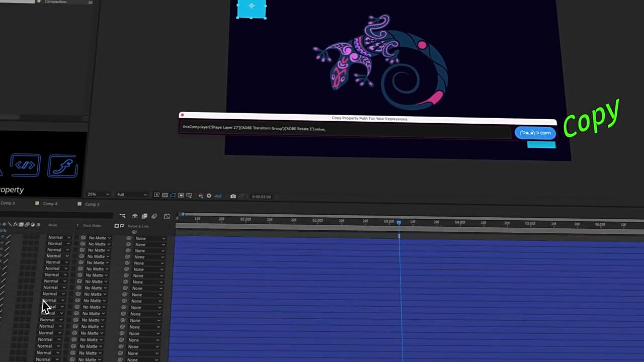Click the current time indicator playhead
This screenshot has height=362, width=644.
coord(398,222)
